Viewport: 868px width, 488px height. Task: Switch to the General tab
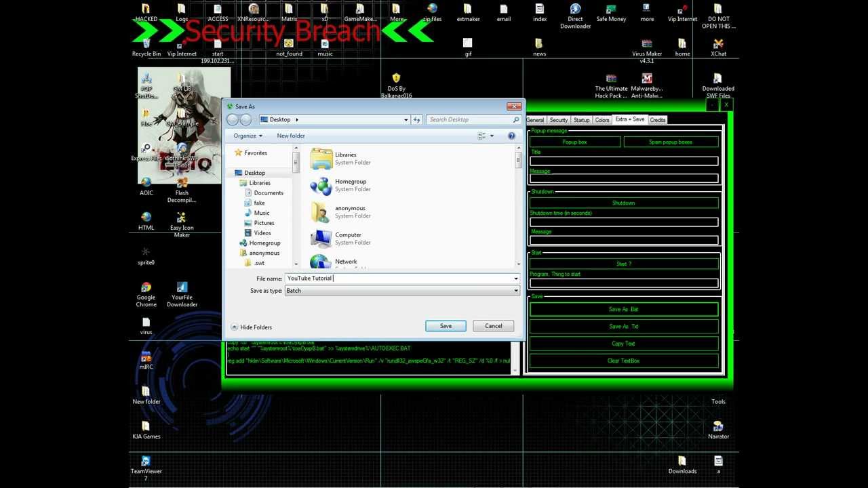pos(535,120)
